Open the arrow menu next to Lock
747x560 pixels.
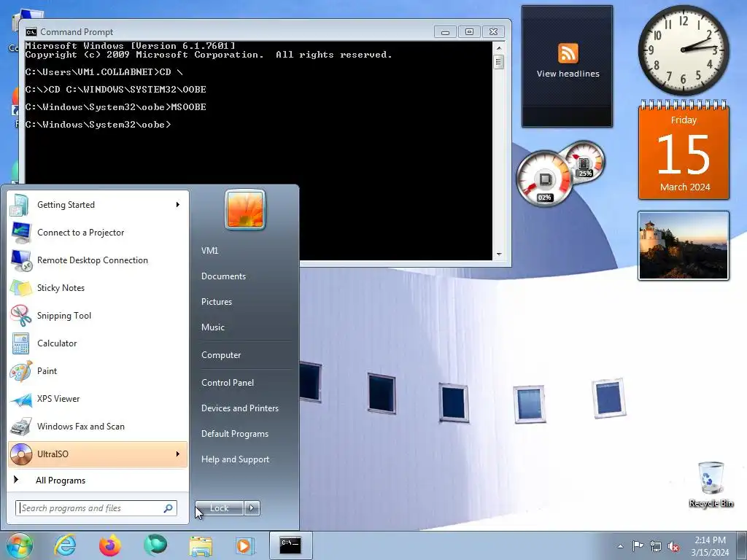252,508
